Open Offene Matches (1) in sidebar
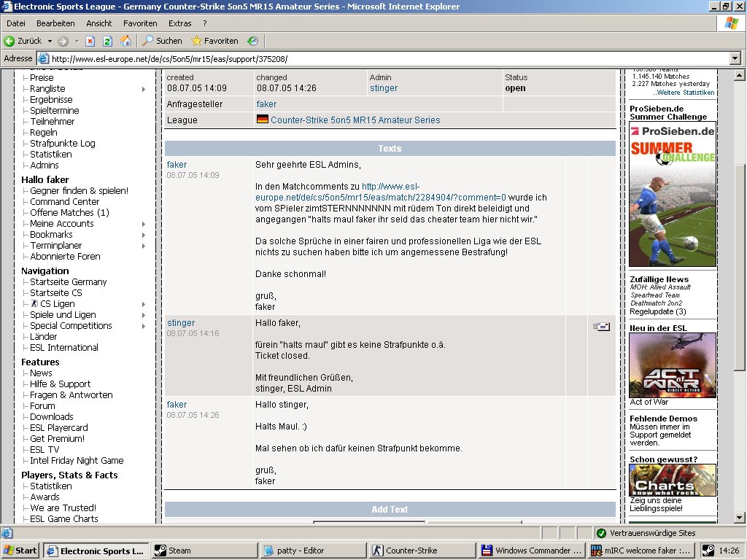The width and height of the screenshot is (747, 560). pyautogui.click(x=69, y=213)
